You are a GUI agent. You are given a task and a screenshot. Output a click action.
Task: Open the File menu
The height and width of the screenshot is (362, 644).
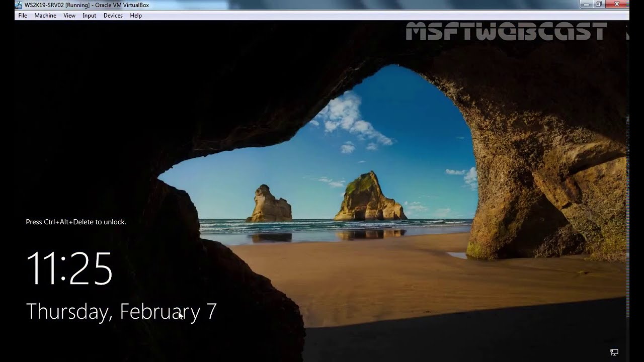[x=23, y=16]
